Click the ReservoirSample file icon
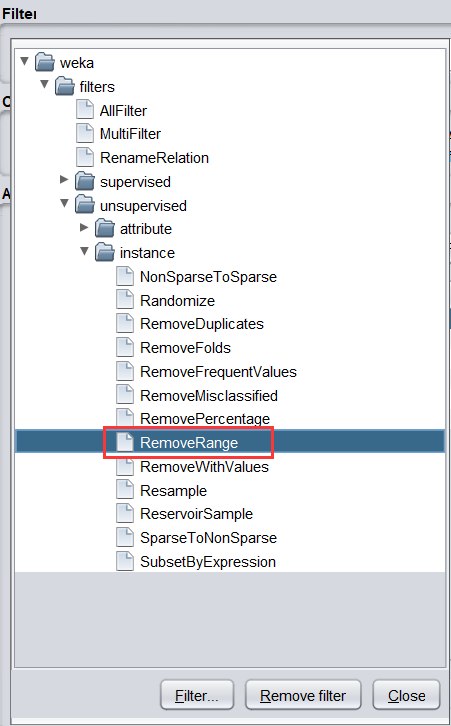Viewport: 451px width, 726px height. tap(125, 514)
